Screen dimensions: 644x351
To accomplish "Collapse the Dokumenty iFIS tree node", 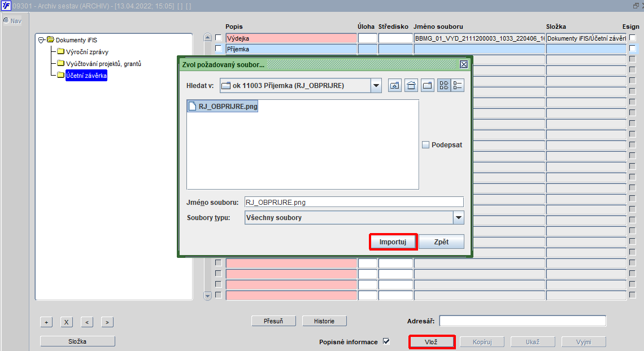I will point(41,40).
